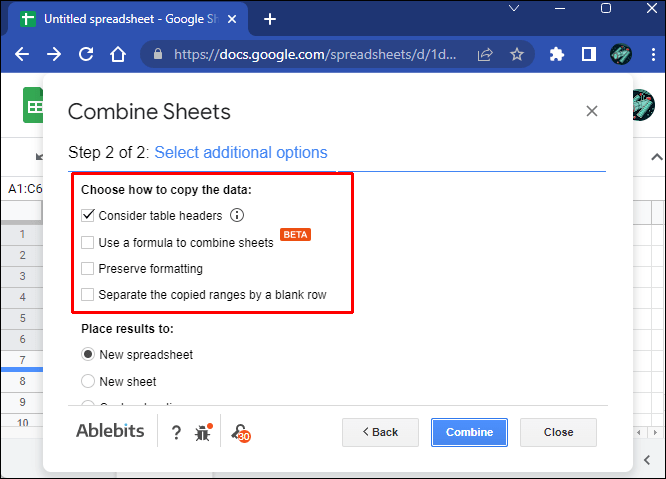This screenshot has height=479, width=666.
Task: Go back with the Back button
Action: 379,432
